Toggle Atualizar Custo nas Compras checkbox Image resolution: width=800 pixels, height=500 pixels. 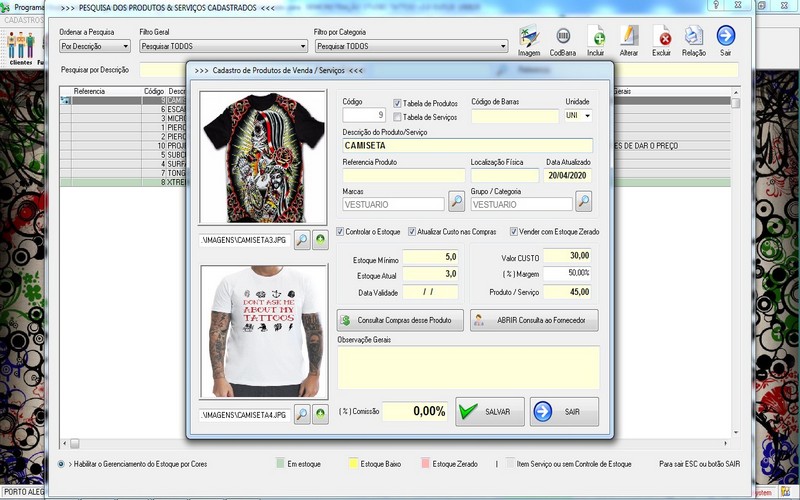pos(412,232)
